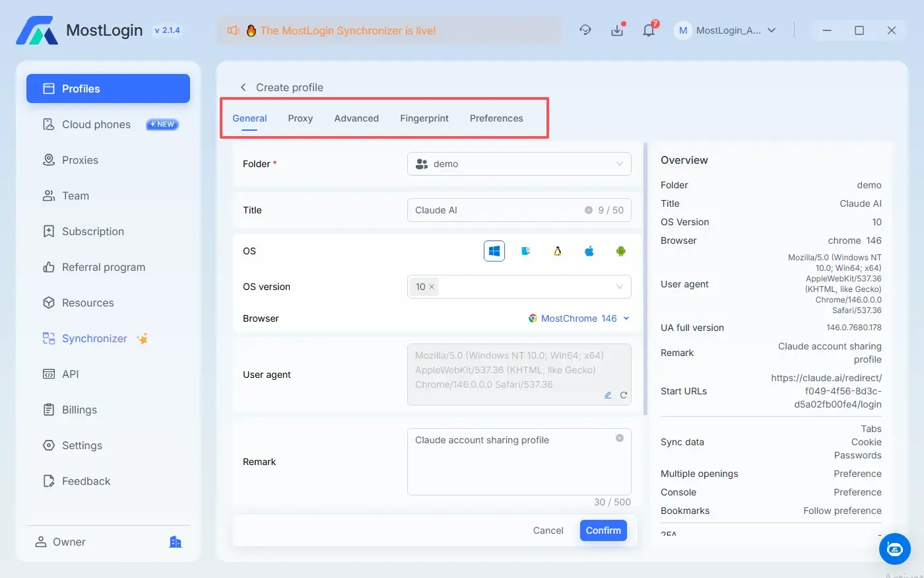Confirm the profile creation

tap(603, 530)
